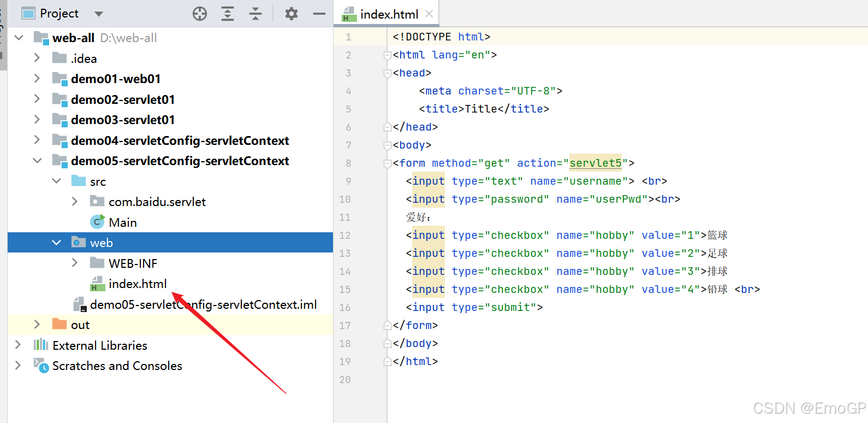
Task: Expand the demo03-servlet01 module
Action: point(37,120)
